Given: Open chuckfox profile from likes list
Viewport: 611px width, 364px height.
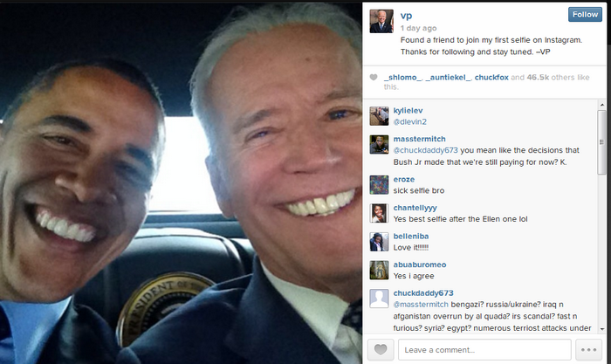Looking at the screenshot, I should pos(491,77).
